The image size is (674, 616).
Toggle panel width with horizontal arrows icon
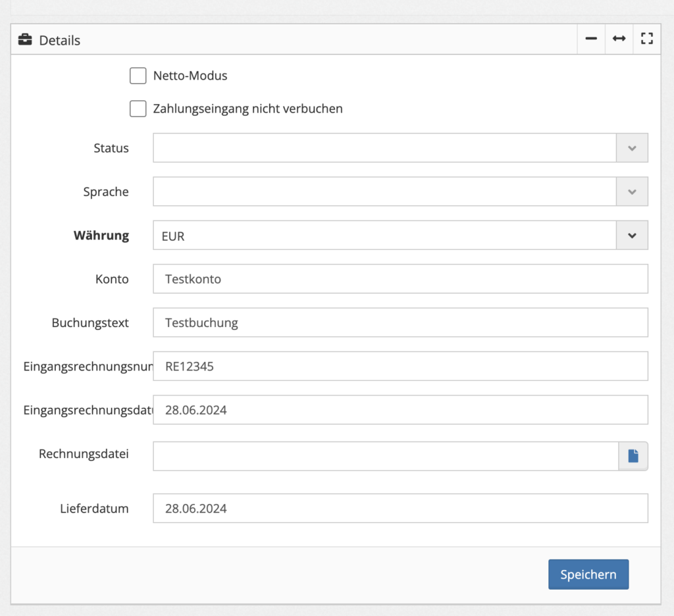coord(619,39)
